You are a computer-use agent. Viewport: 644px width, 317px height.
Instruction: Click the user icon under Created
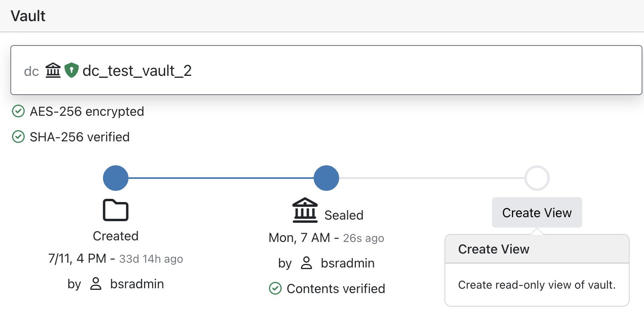(x=96, y=284)
